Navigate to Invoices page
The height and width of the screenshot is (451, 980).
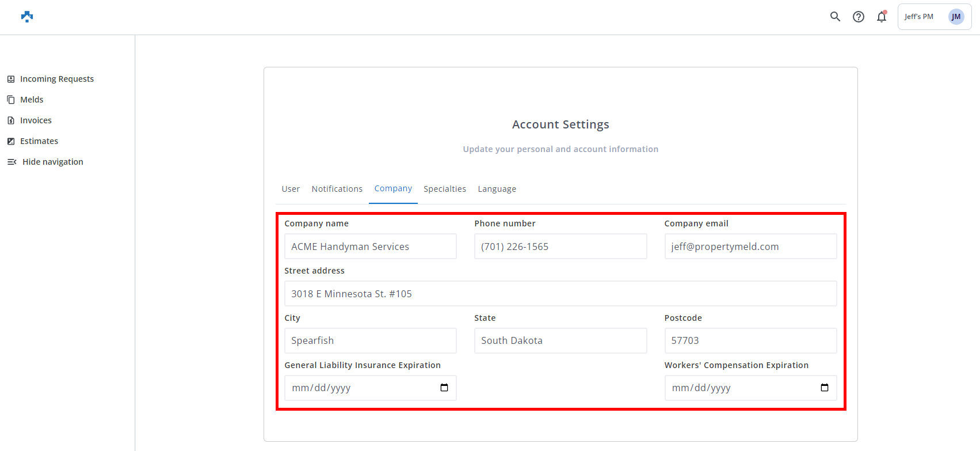click(36, 120)
